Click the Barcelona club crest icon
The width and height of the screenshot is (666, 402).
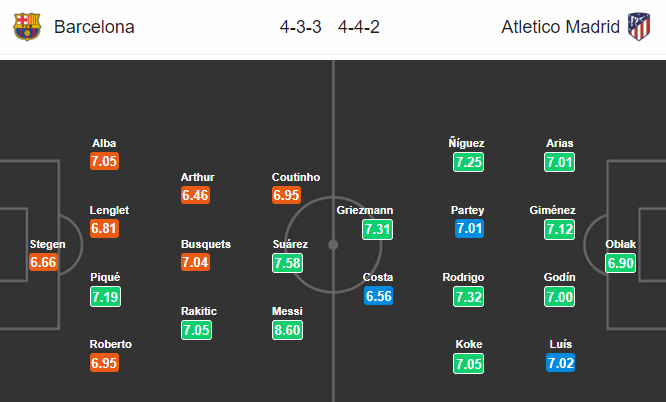[x=27, y=27]
